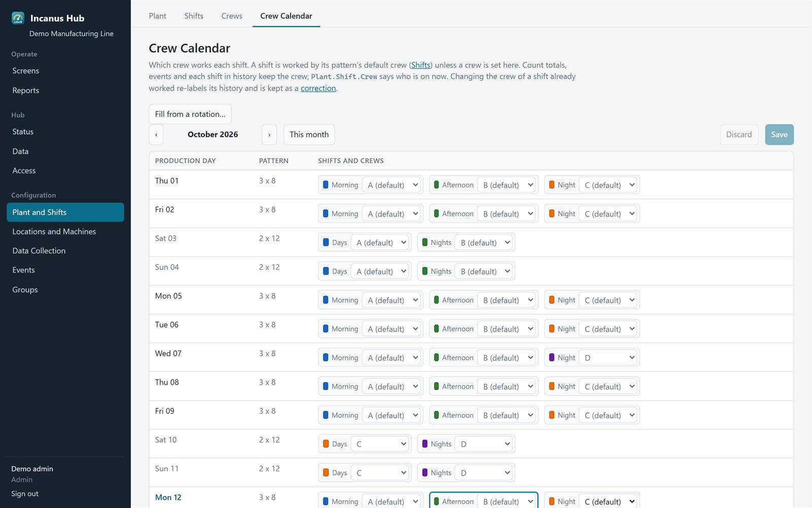Follow the Shifts link in description
The width and height of the screenshot is (812, 508).
pos(421,65)
